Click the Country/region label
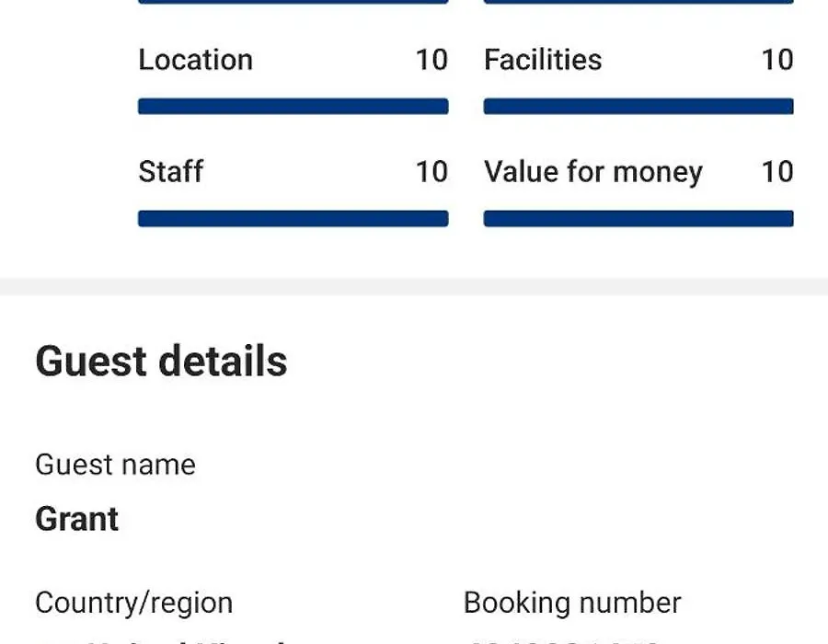 [134, 604]
